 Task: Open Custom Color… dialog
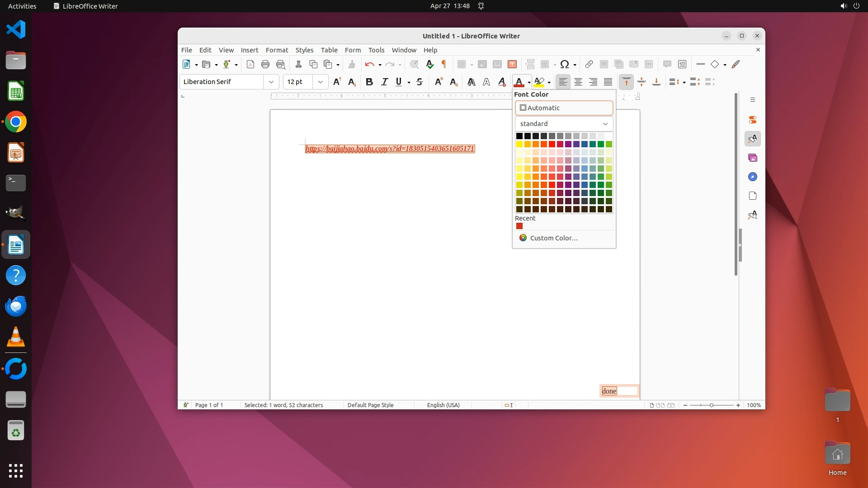tap(553, 238)
